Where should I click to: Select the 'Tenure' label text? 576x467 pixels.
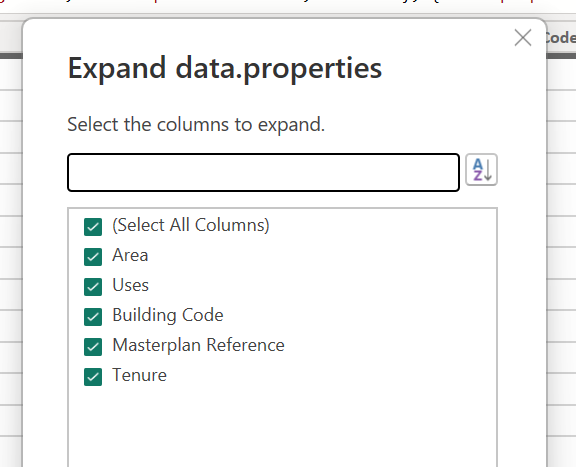pos(139,375)
